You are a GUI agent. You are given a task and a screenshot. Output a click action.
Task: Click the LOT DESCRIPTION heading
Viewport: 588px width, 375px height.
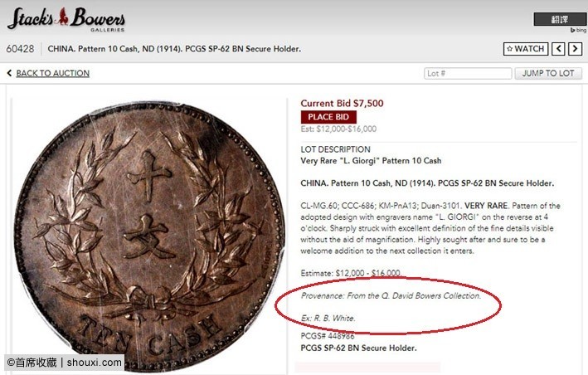(335, 149)
